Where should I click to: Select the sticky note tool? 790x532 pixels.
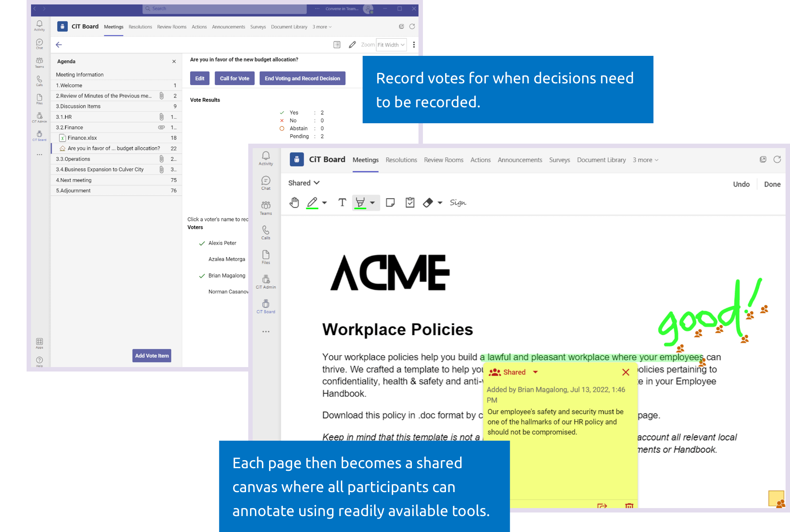[390, 203]
